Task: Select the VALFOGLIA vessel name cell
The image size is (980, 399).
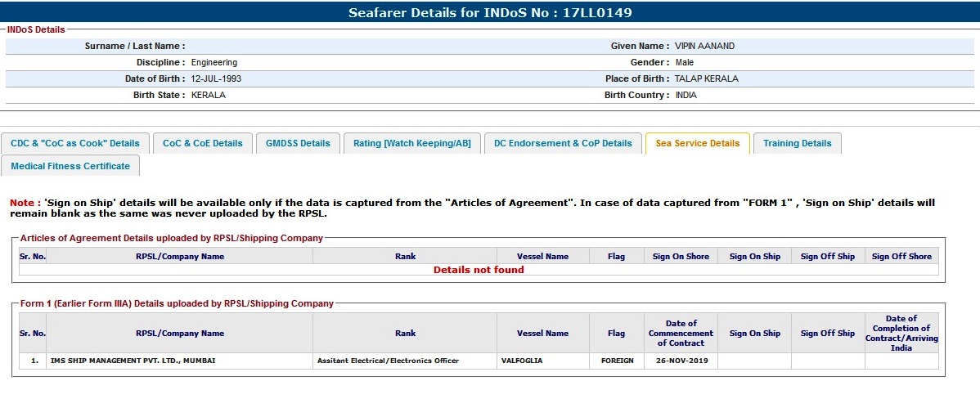Action: pyautogui.click(x=522, y=361)
